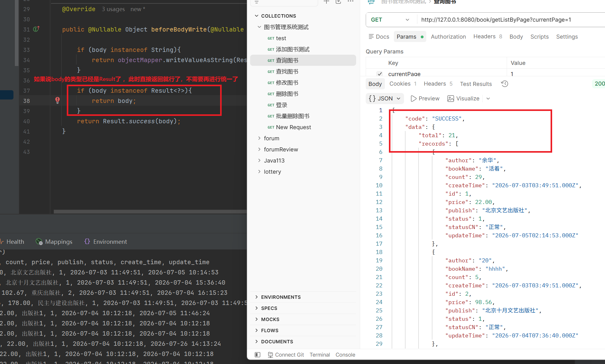Open the response Headers 5 tab

438,84
